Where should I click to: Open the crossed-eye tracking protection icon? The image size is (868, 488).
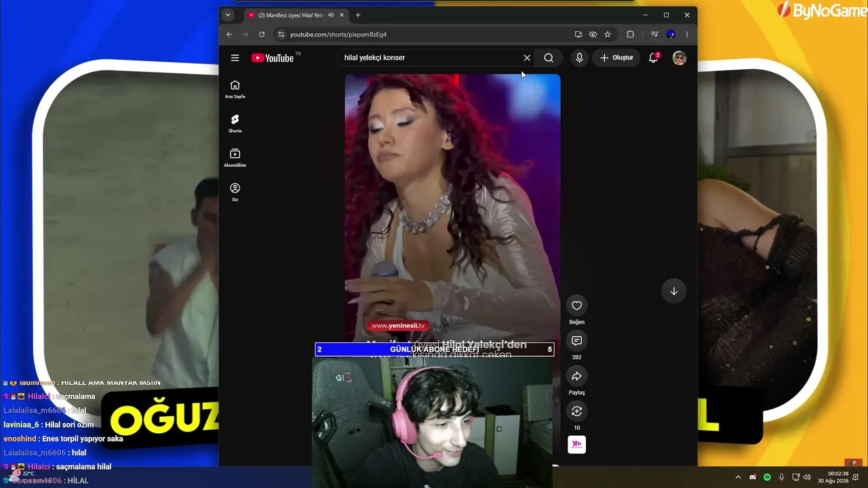(593, 35)
